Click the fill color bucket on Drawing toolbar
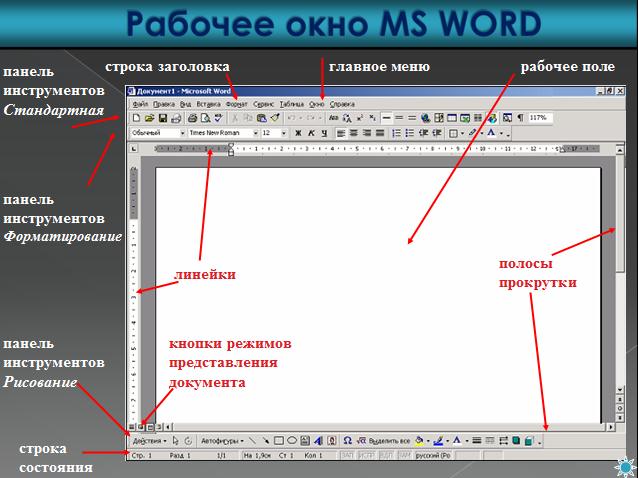 pyautogui.click(x=419, y=441)
